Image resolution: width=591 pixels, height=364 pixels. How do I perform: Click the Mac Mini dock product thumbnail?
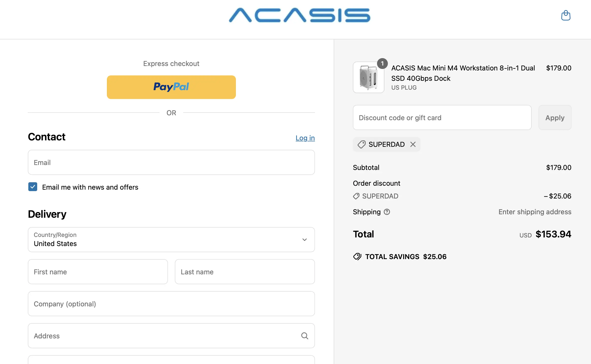pyautogui.click(x=369, y=77)
